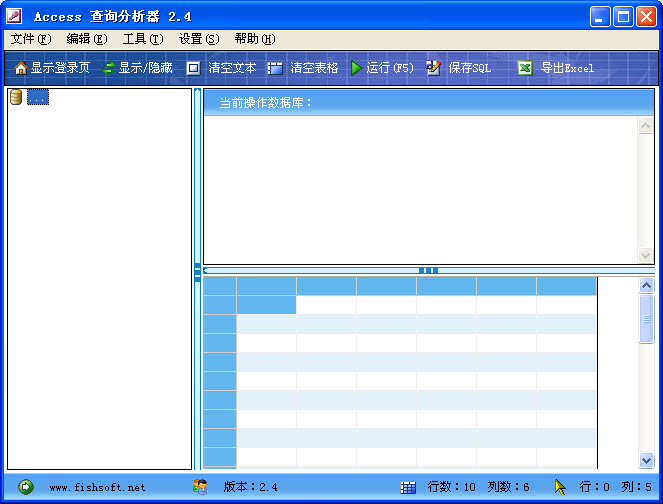Click the results grid scrollbar down arrow
Image resolution: width=663 pixels, height=504 pixels.
647,460
